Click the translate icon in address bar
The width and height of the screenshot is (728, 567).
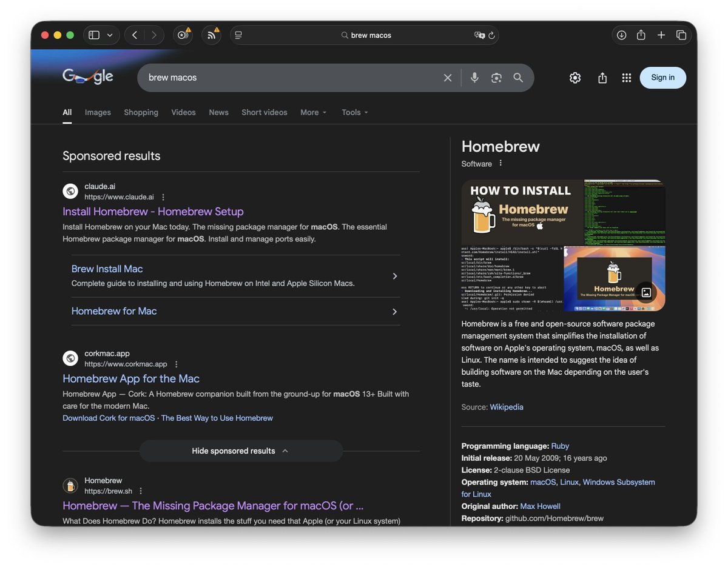point(479,35)
